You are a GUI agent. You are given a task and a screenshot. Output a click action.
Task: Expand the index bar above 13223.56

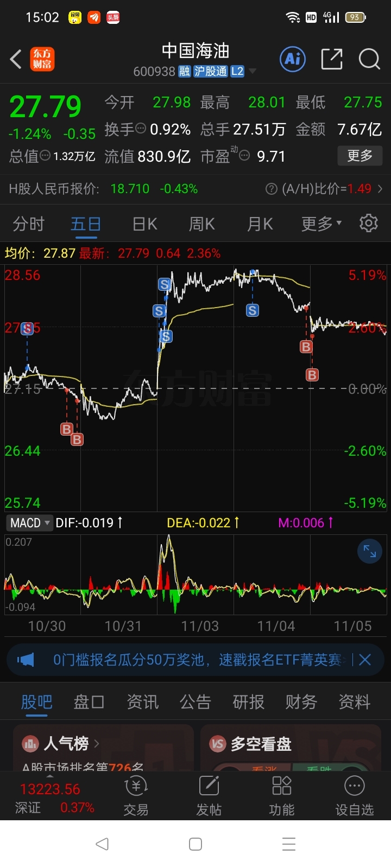[x=50, y=776]
